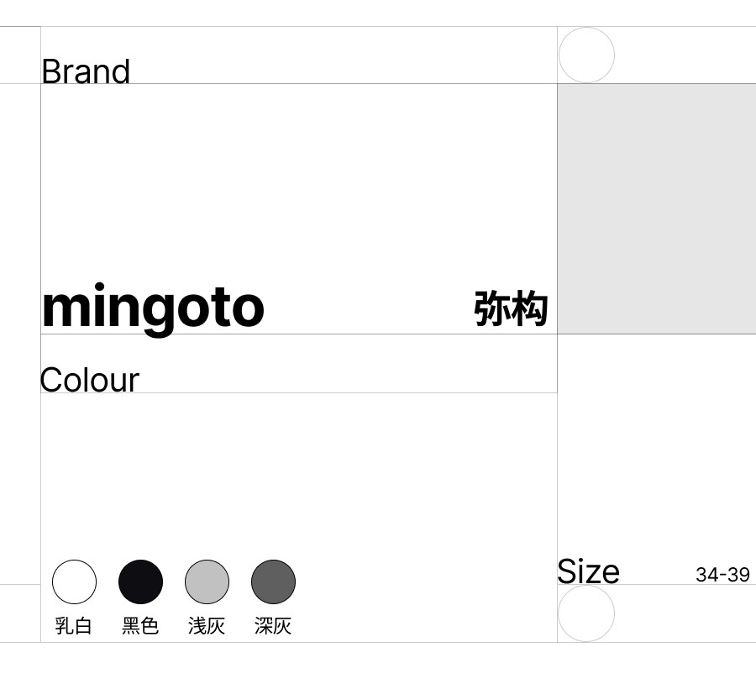Viewport: 756px width, 700px height.
Task: Click the 深灰 text label
Action: [x=273, y=626]
